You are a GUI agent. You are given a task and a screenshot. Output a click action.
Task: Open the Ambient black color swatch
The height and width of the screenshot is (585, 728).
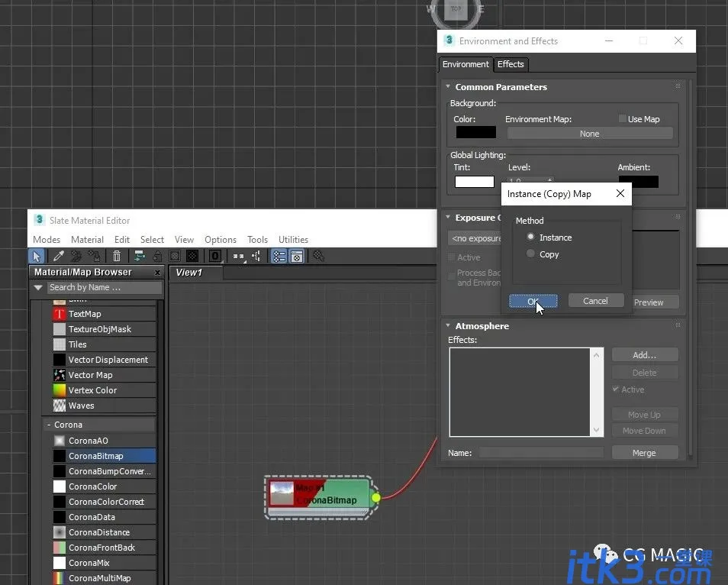(x=639, y=182)
